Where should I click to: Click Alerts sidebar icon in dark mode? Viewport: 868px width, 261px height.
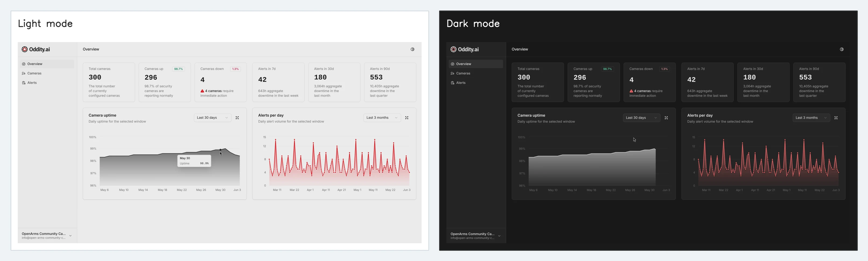453,83
